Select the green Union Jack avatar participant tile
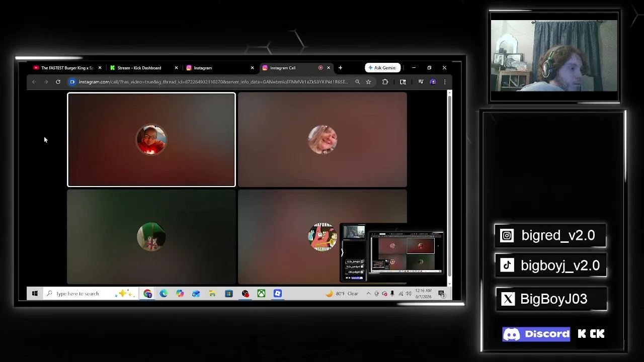The image size is (644, 362). point(151,236)
